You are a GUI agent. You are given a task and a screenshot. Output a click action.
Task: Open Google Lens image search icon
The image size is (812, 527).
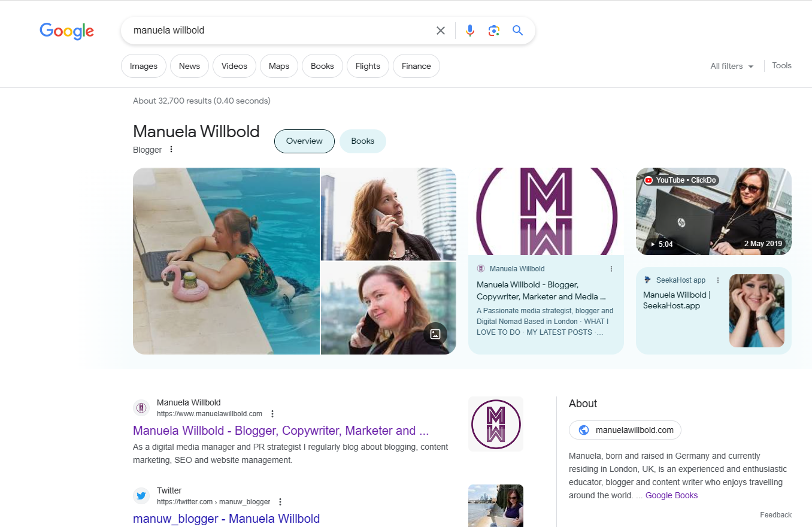[494, 31]
